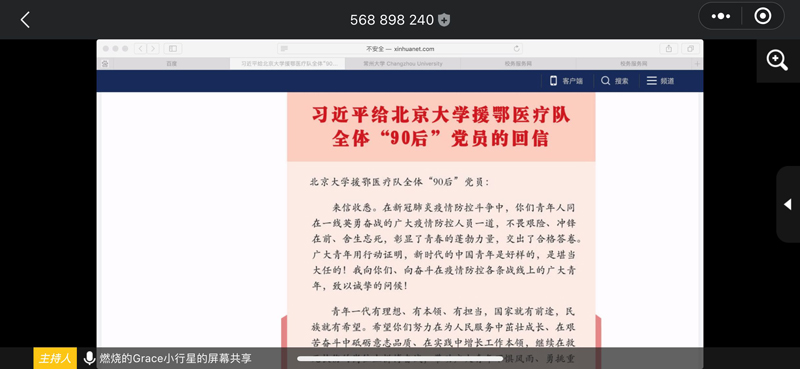Viewport: 800px width, 369px height.
Task: Open the three-dots more options menu
Action: 720,16
